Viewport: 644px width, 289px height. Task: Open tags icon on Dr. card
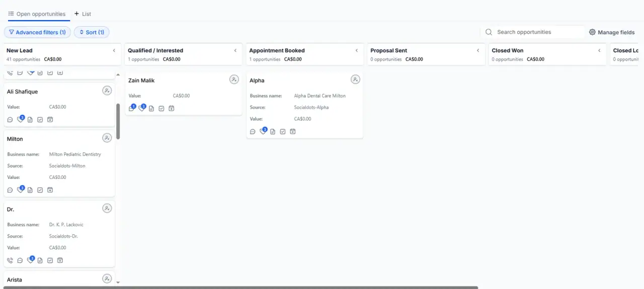(31, 260)
